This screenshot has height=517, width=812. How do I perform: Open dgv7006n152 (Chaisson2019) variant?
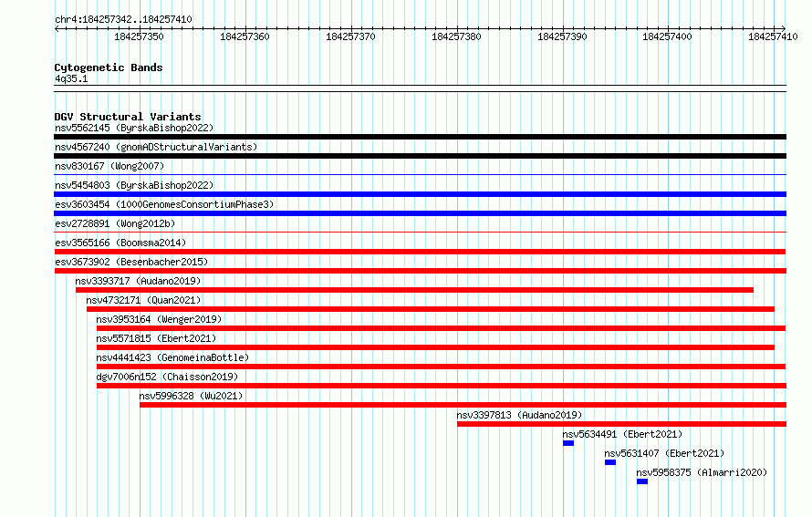click(x=167, y=377)
